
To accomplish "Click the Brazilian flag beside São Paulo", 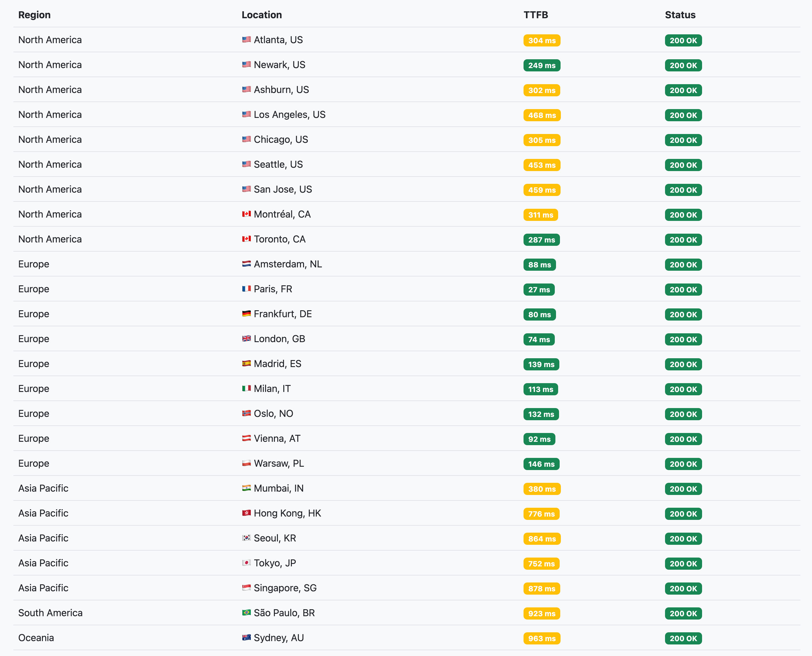I will tap(246, 613).
